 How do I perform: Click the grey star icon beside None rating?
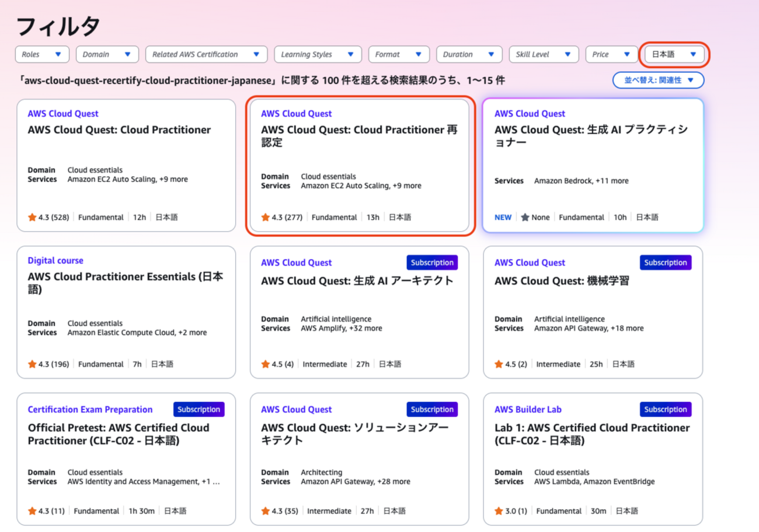[525, 217]
